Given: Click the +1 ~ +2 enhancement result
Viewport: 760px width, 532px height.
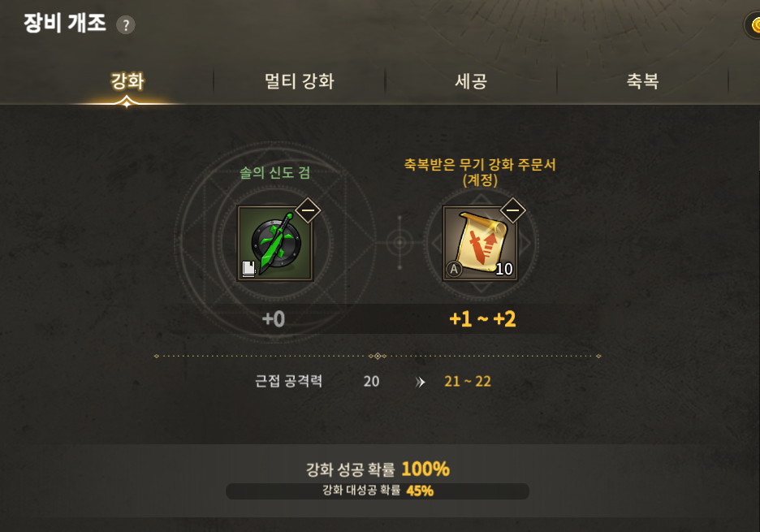Looking at the screenshot, I should [482, 319].
